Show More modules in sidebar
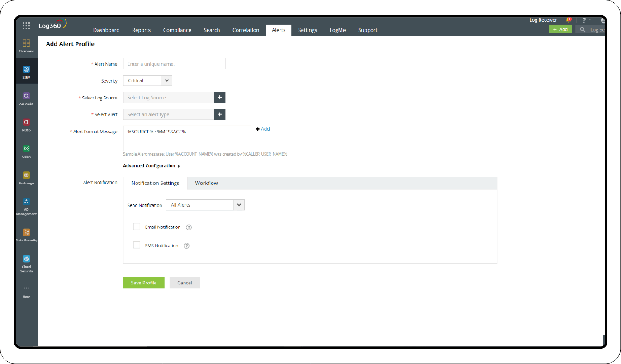The height and width of the screenshot is (364, 621). (26, 292)
